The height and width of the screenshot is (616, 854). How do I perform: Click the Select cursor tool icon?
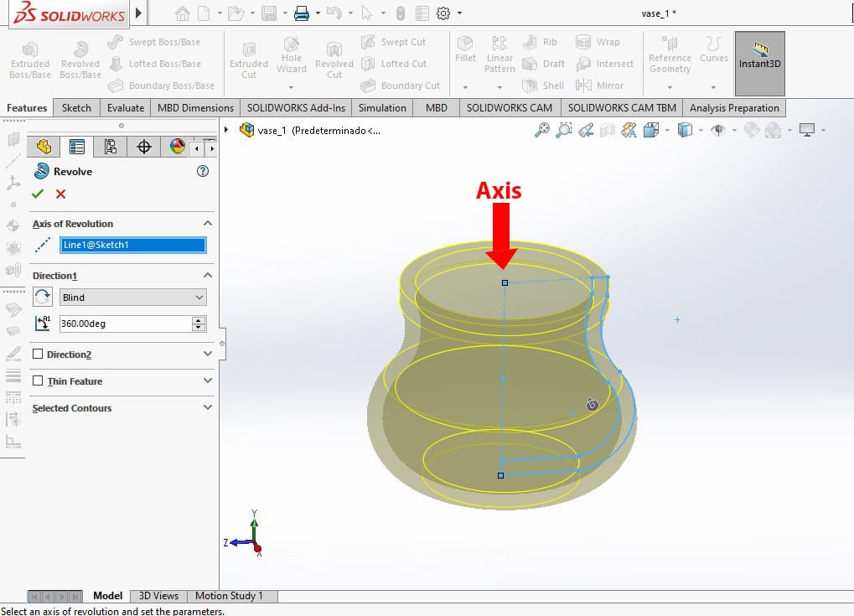367,13
